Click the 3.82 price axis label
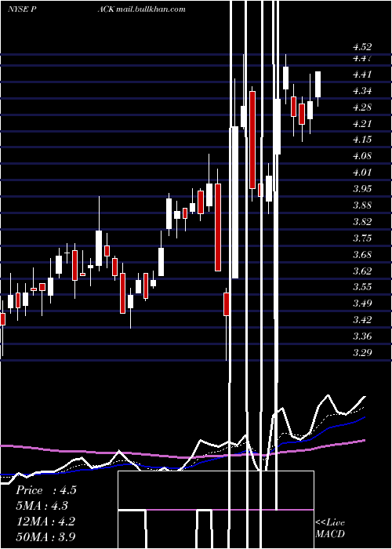 tap(362, 221)
